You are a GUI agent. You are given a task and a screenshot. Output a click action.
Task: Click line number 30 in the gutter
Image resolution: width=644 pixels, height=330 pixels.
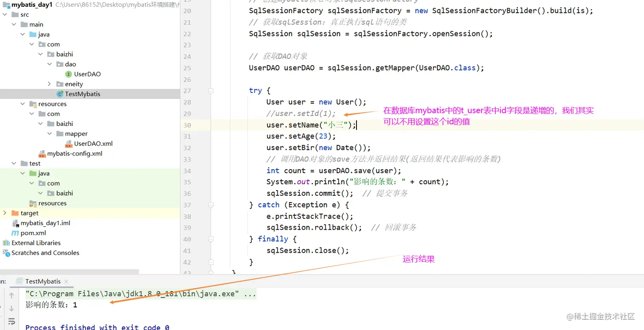click(187, 125)
